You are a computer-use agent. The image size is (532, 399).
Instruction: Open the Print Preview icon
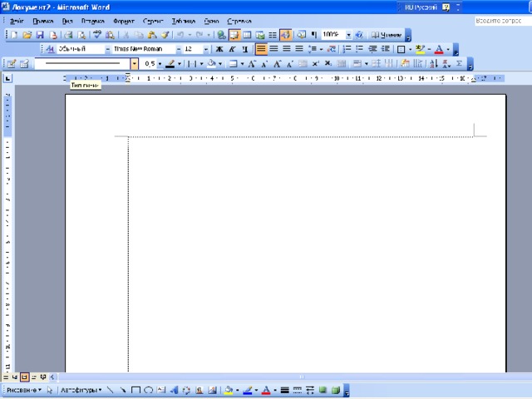coord(81,35)
